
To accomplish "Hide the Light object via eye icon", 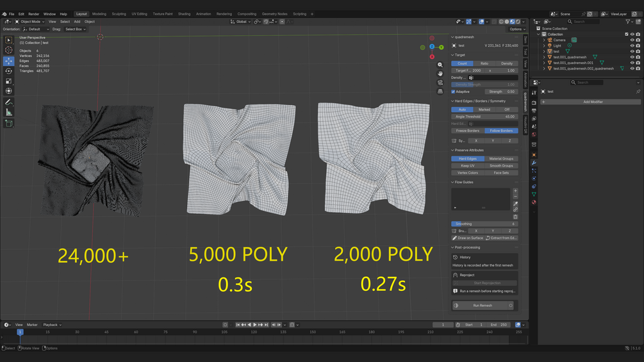I will click(632, 46).
